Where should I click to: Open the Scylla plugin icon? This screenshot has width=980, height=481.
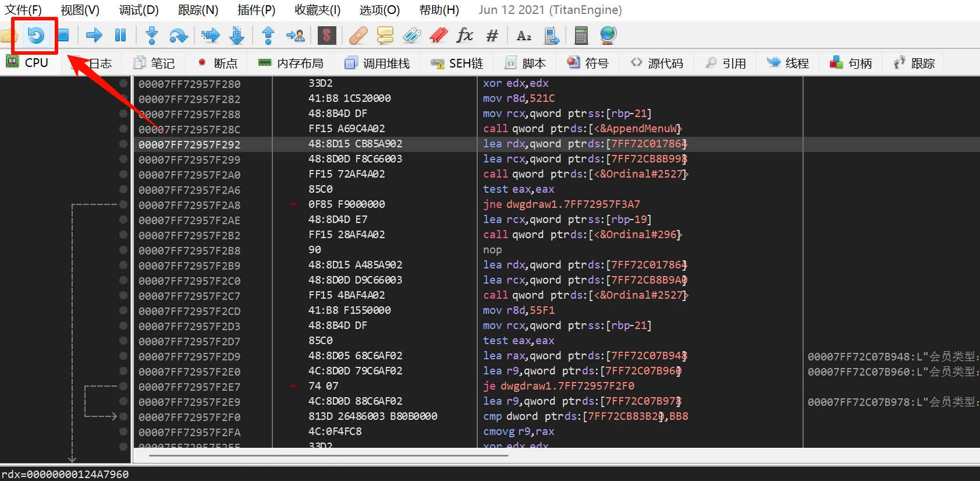326,36
